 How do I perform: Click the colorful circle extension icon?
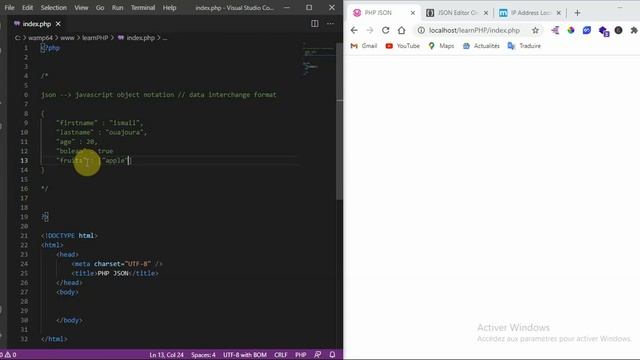coord(571,30)
